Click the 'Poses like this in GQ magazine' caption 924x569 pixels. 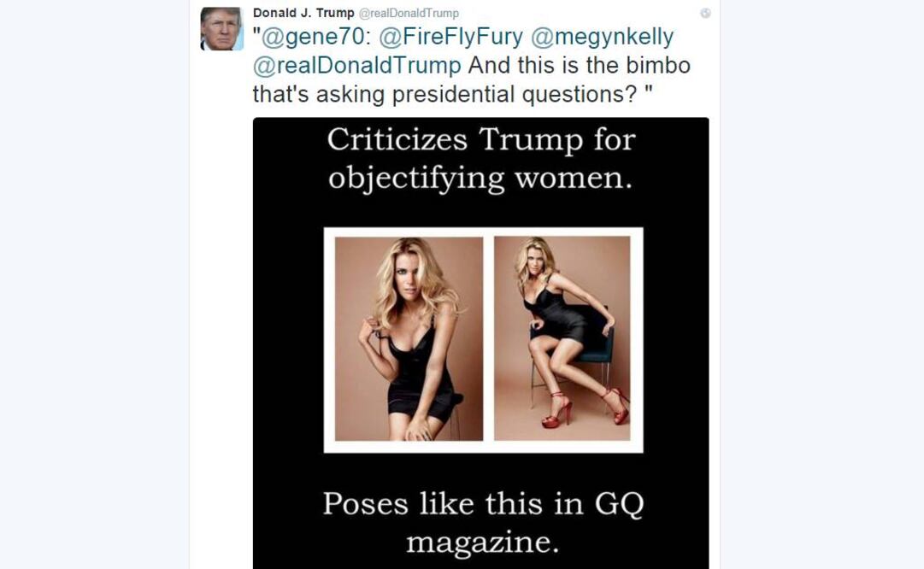click(x=480, y=519)
